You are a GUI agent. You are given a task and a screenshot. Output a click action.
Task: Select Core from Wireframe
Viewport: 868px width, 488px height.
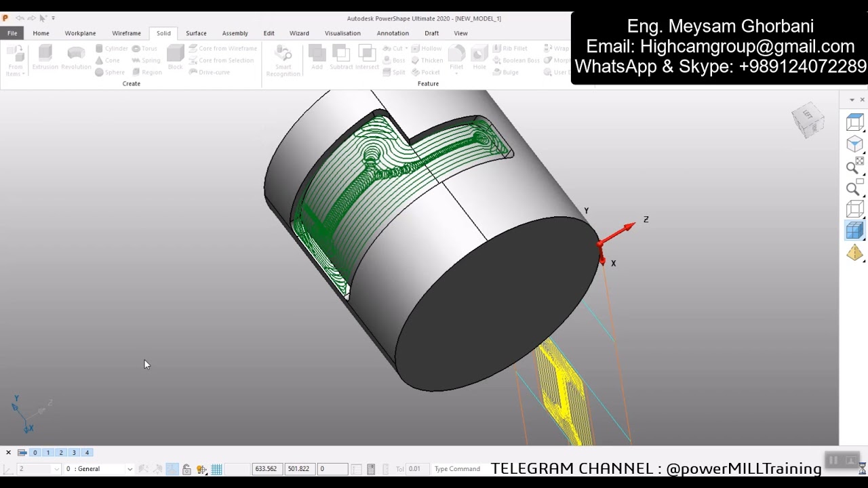pyautogui.click(x=222, y=49)
